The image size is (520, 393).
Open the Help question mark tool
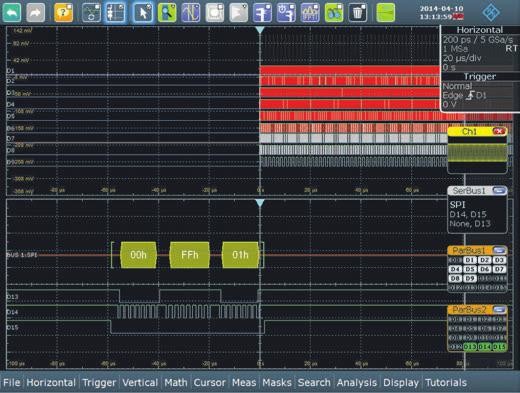(63, 12)
